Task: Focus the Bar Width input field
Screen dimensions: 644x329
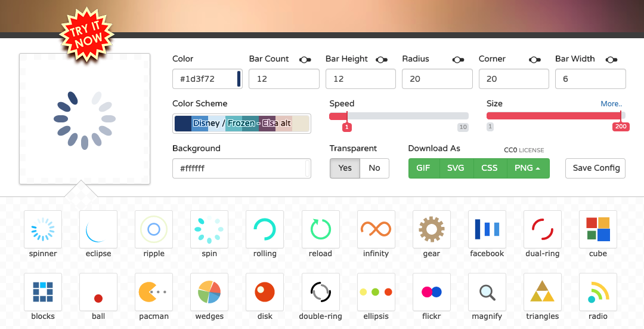Action: pyautogui.click(x=590, y=79)
